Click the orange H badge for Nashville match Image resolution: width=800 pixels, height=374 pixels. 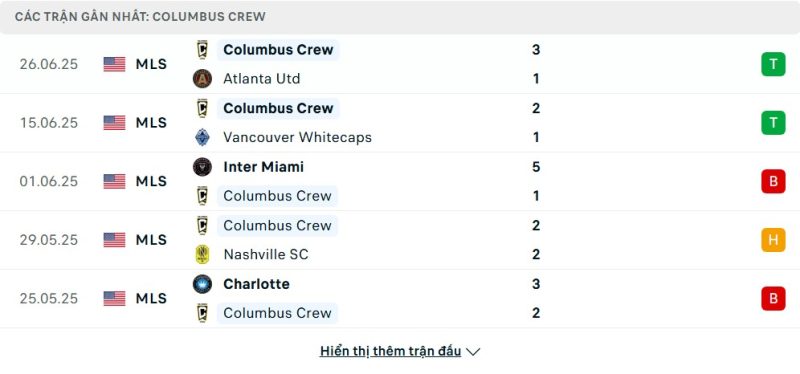(773, 240)
